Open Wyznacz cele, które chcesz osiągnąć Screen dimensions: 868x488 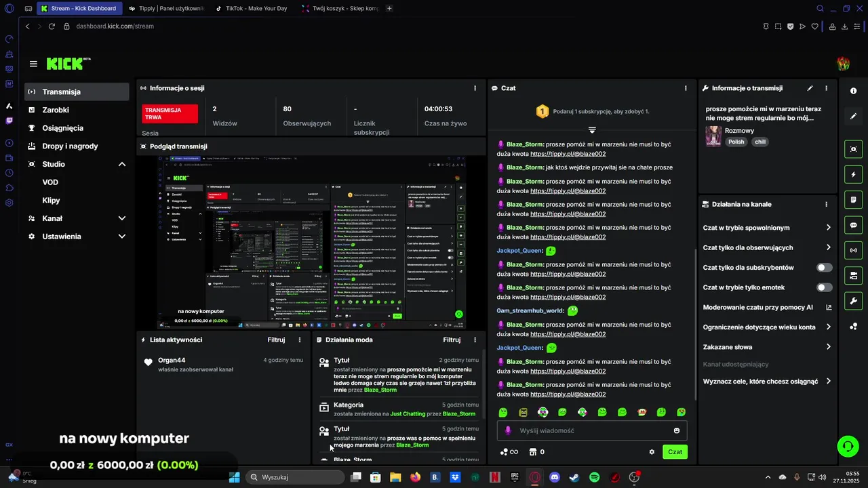[768, 381]
